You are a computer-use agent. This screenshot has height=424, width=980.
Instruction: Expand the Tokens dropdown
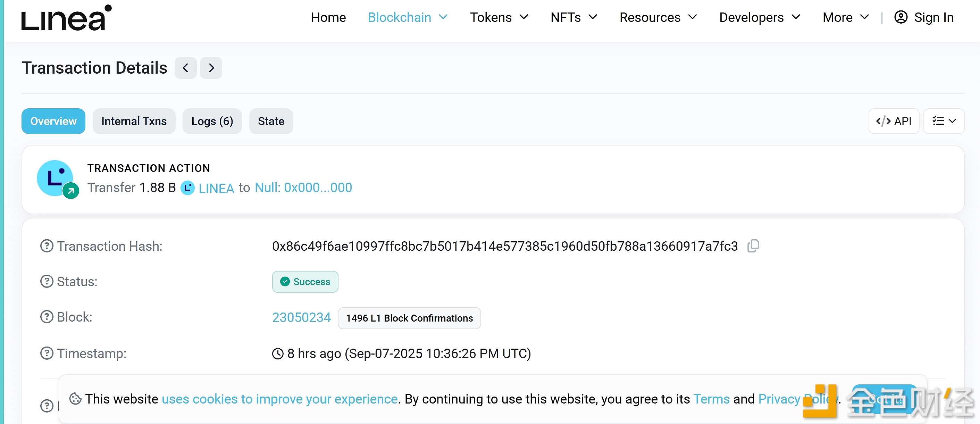coord(499,17)
